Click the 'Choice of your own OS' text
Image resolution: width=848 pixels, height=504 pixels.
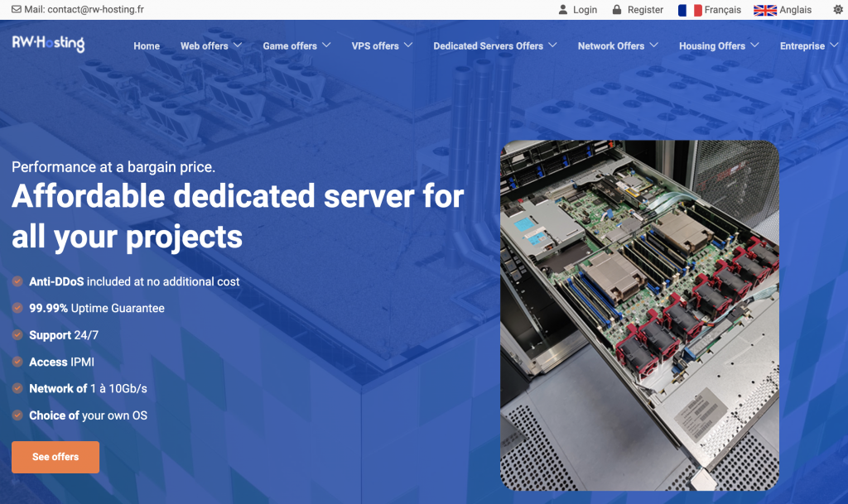pyautogui.click(x=88, y=415)
